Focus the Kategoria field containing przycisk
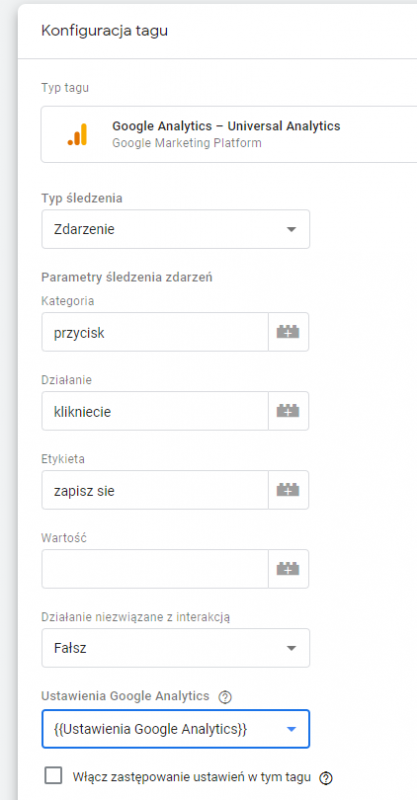This screenshot has height=800, width=417. pyautogui.click(x=155, y=332)
